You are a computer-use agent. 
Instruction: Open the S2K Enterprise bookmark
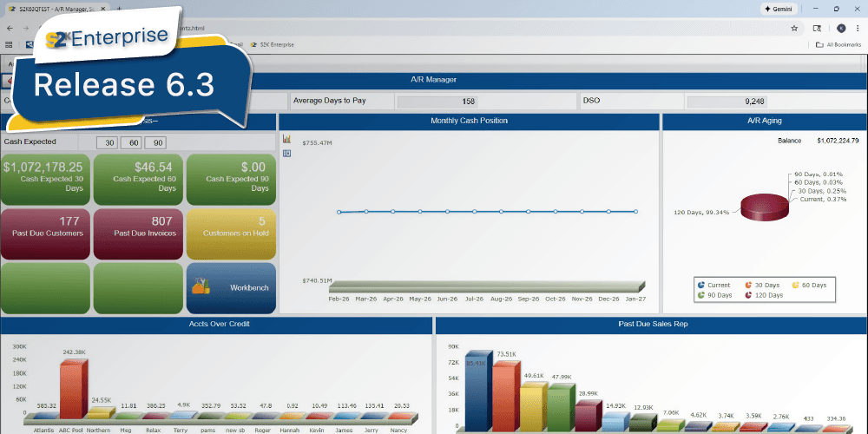272,45
